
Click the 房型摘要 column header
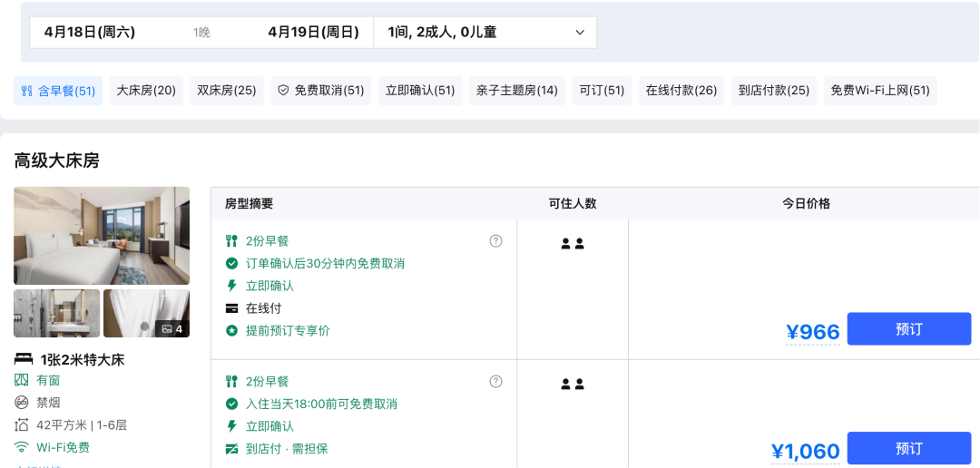[249, 204]
